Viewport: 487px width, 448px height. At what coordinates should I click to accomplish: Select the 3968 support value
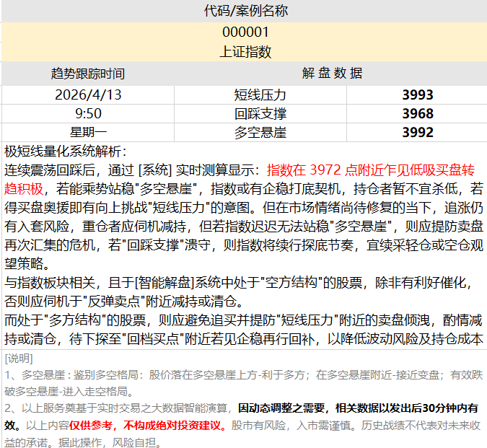tap(417, 113)
